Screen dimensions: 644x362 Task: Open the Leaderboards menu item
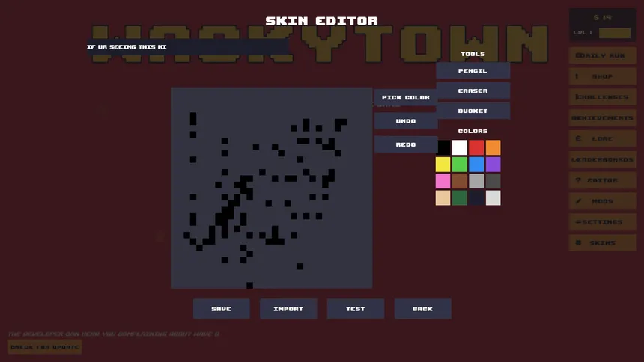pos(603,159)
